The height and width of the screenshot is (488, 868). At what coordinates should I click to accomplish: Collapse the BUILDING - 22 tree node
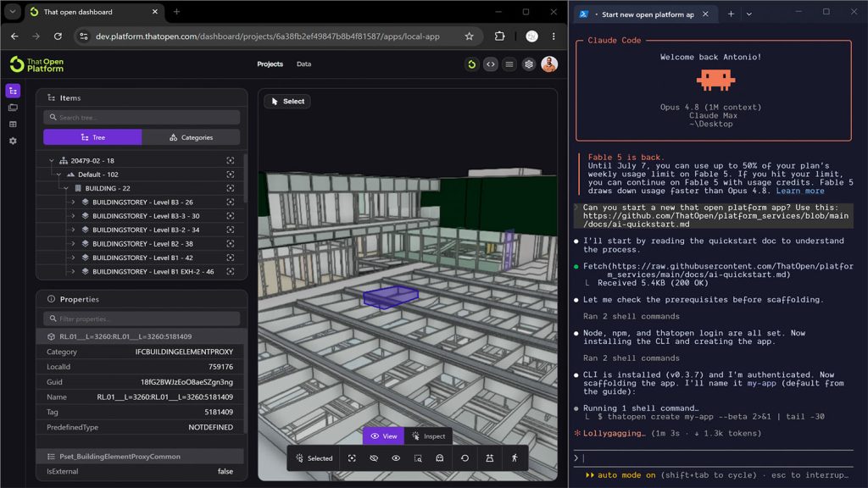pos(66,188)
